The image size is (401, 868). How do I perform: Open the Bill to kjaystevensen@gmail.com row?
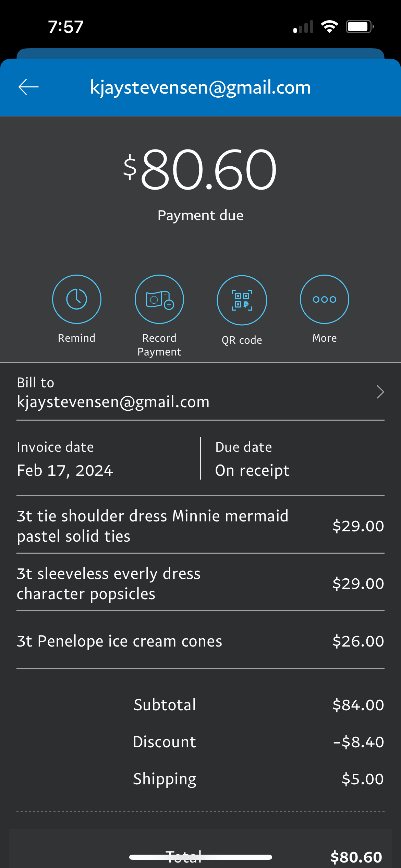pos(113,393)
